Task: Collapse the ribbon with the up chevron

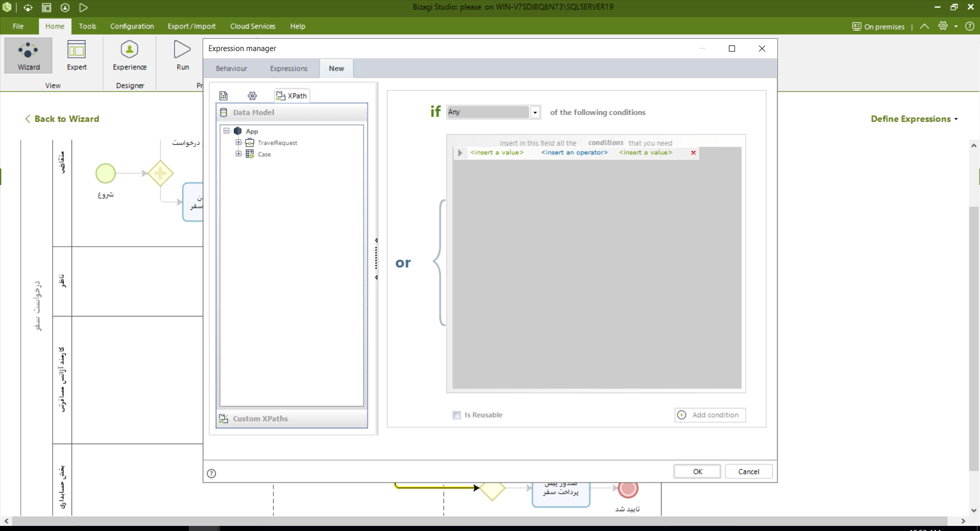Action: pos(924,26)
